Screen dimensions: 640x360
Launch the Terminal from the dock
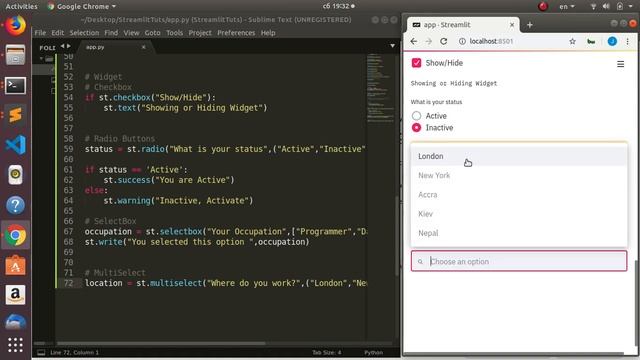15,85
